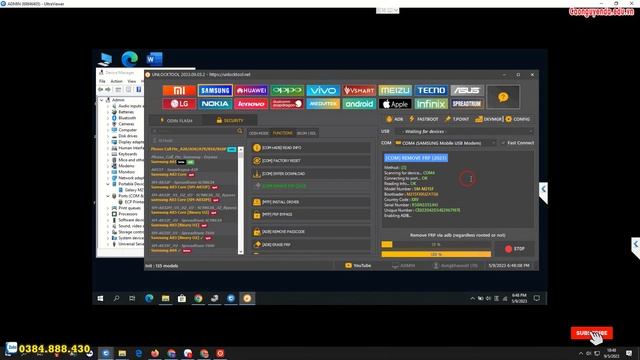The height and width of the screenshot is (360, 640).
Task: Expand Processors node in Device Manager
Action: point(108,214)
